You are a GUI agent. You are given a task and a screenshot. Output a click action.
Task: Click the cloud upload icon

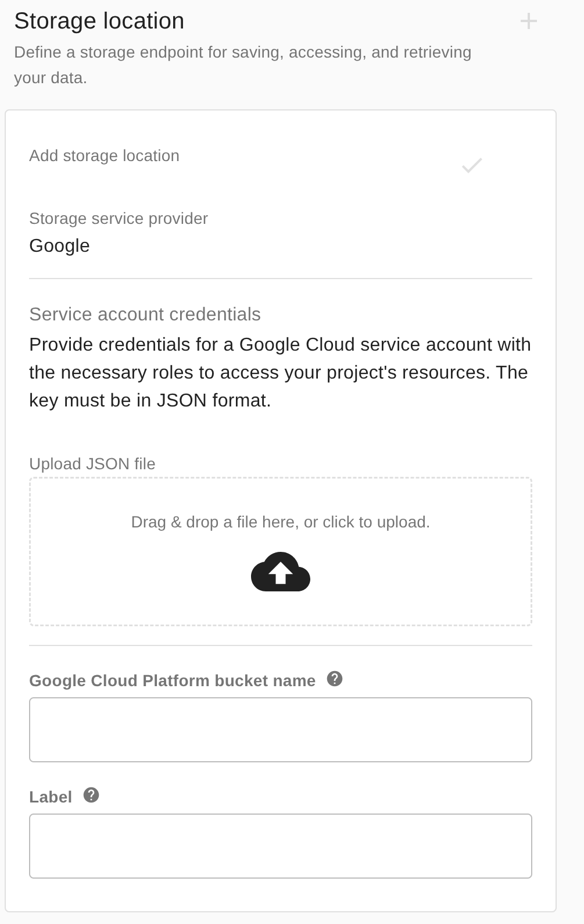281,572
